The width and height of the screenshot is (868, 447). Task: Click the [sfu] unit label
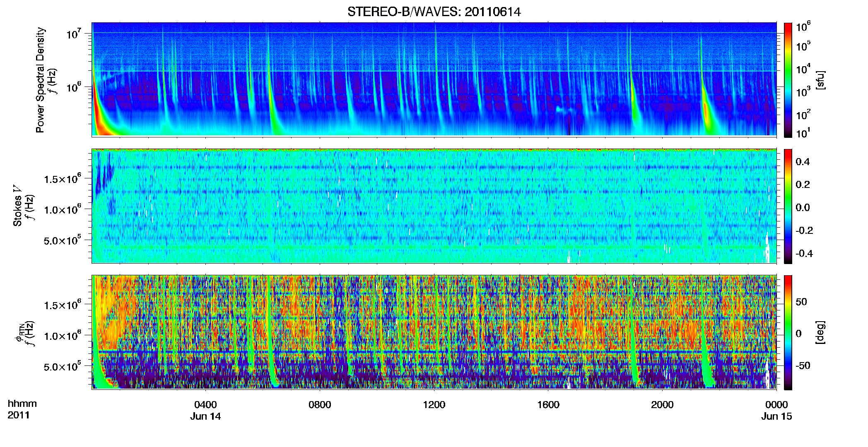point(820,80)
